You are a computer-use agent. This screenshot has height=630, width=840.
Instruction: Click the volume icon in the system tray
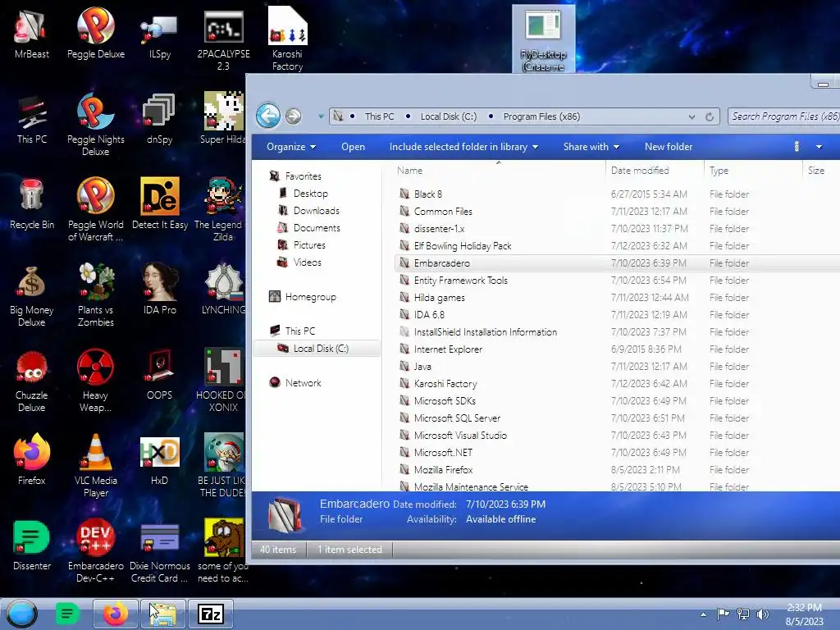(763, 614)
